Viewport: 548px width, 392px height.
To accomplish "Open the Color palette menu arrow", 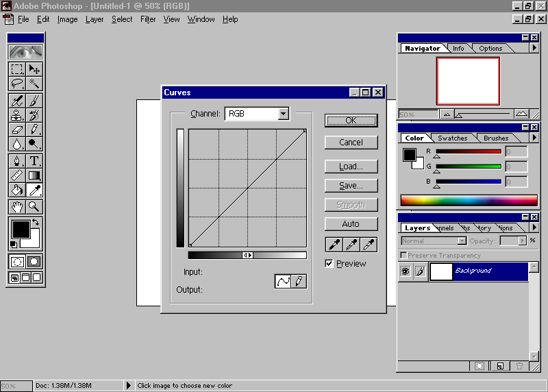I will click(x=534, y=138).
